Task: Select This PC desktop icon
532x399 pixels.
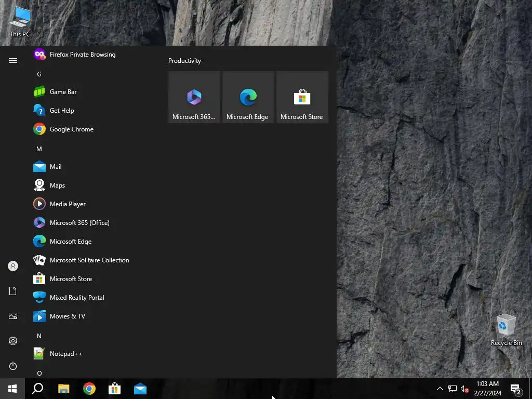Action: click(20, 22)
